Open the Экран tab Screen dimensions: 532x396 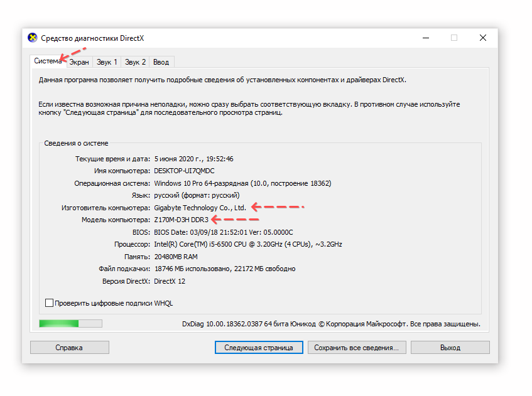79,62
